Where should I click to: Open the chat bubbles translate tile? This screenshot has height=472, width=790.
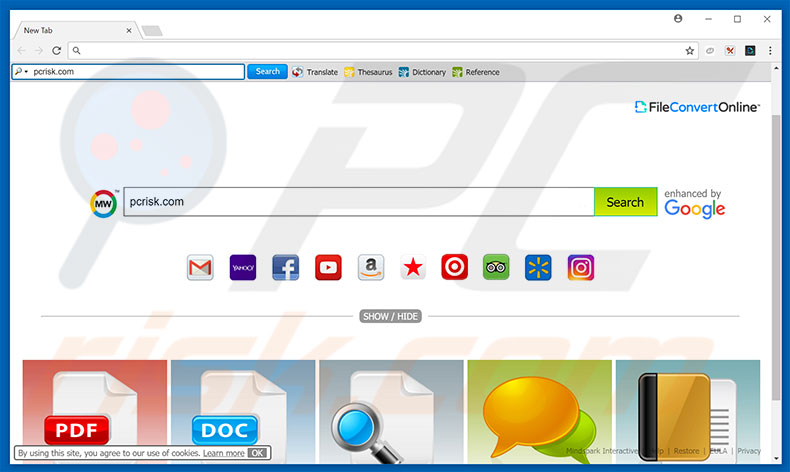(540, 412)
